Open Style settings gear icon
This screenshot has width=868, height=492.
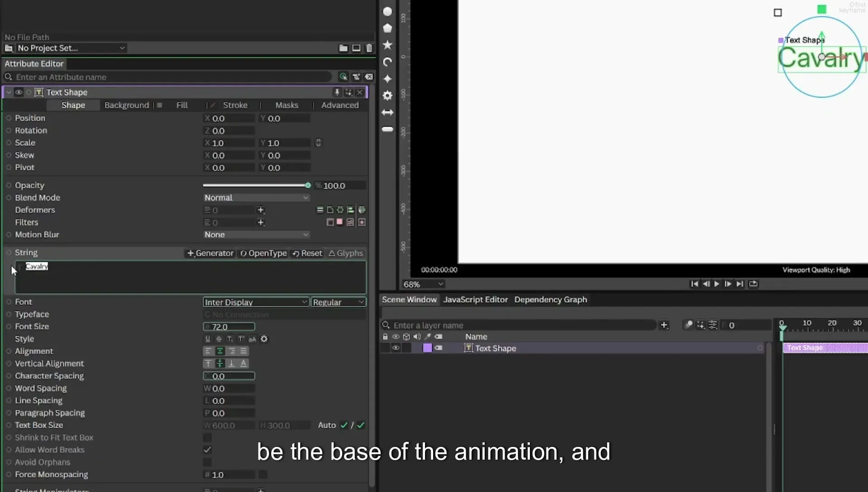point(264,339)
